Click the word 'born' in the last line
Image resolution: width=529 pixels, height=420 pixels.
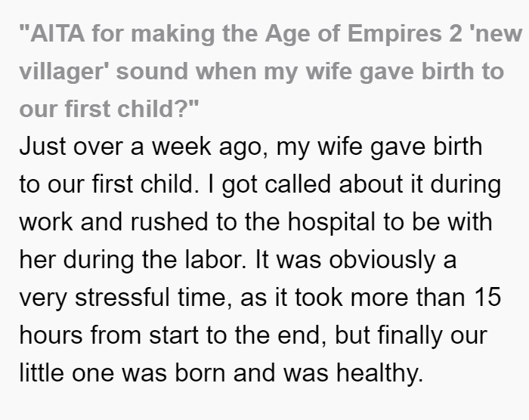tap(200, 373)
